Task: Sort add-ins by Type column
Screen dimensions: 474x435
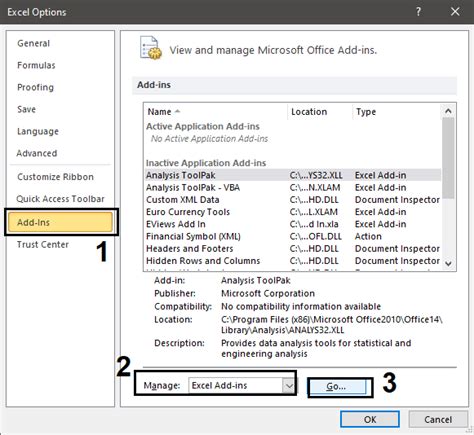Action: (x=397, y=112)
